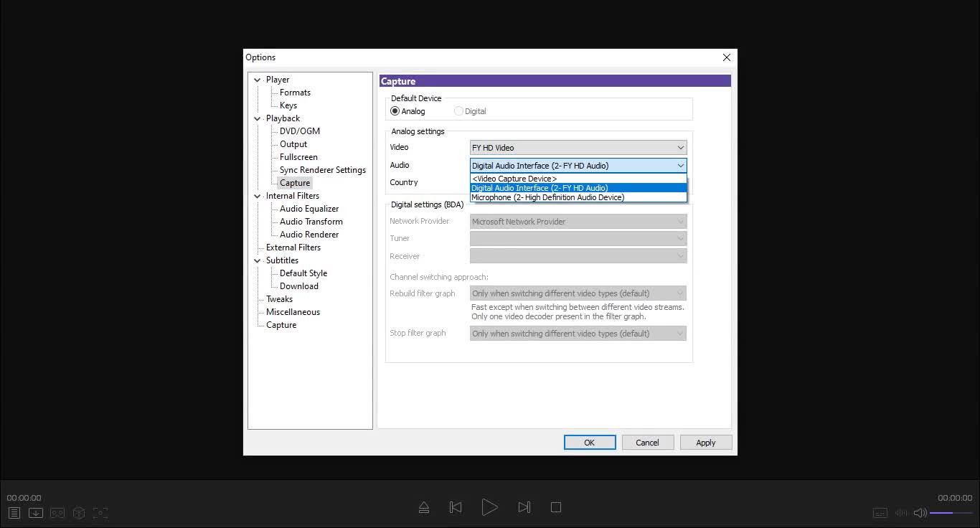This screenshot has width=980, height=528.
Task: Click the eject/open file icon
Action: click(x=424, y=507)
